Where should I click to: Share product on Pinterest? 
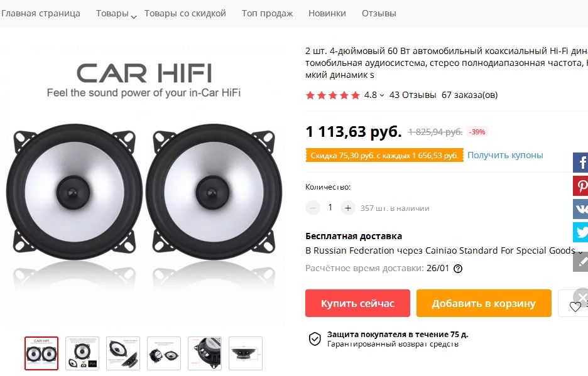580,186
